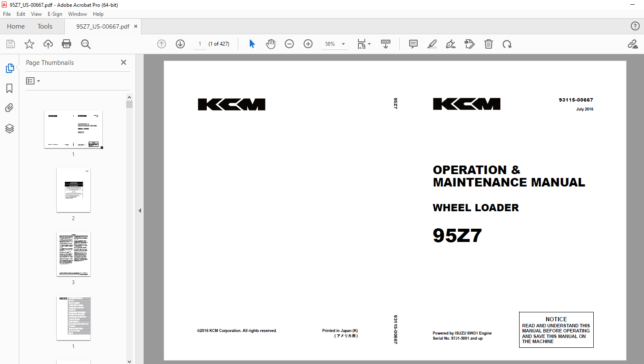Select page 3 thumbnail
Screen dimensions: 644x364
(x=73, y=254)
